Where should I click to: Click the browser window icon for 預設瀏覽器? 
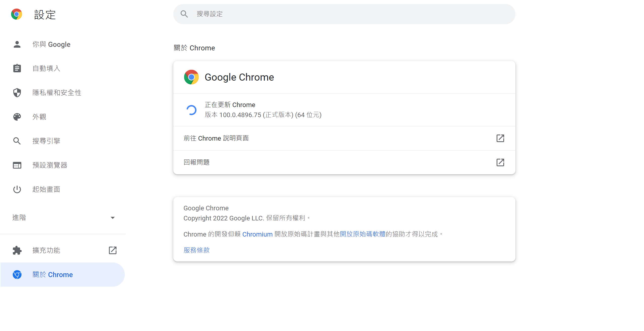pos(17,165)
